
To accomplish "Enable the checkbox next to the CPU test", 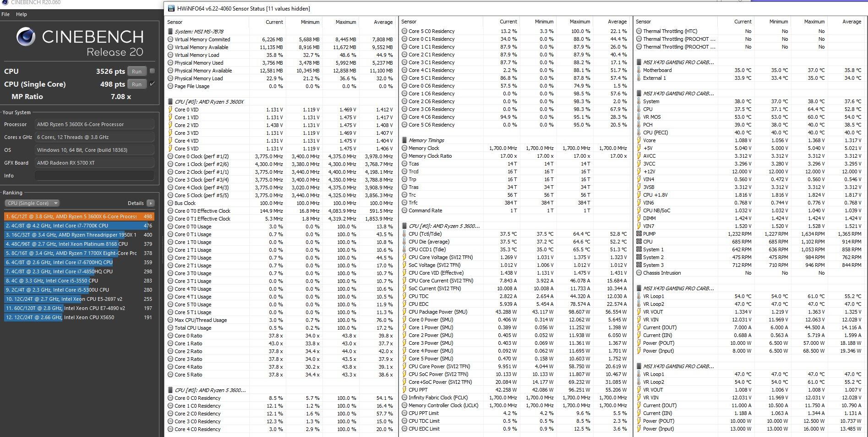I will (x=152, y=71).
